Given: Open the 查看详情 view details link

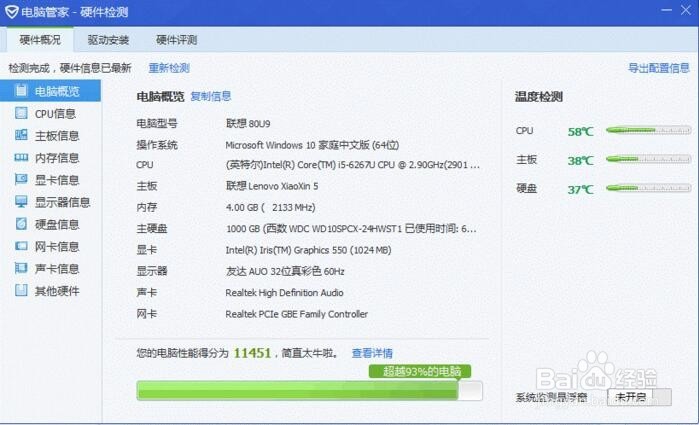Looking at the screenshot, I should (x=372, y=353).
